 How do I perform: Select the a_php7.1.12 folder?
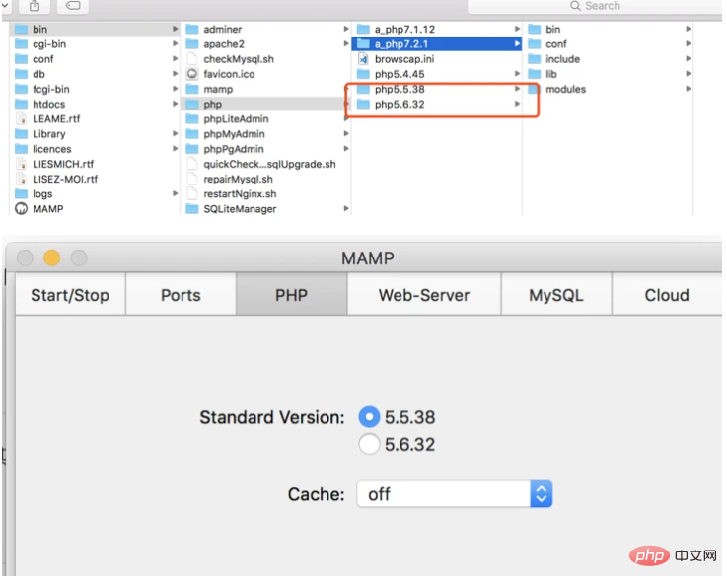click(x=437, y=30)
